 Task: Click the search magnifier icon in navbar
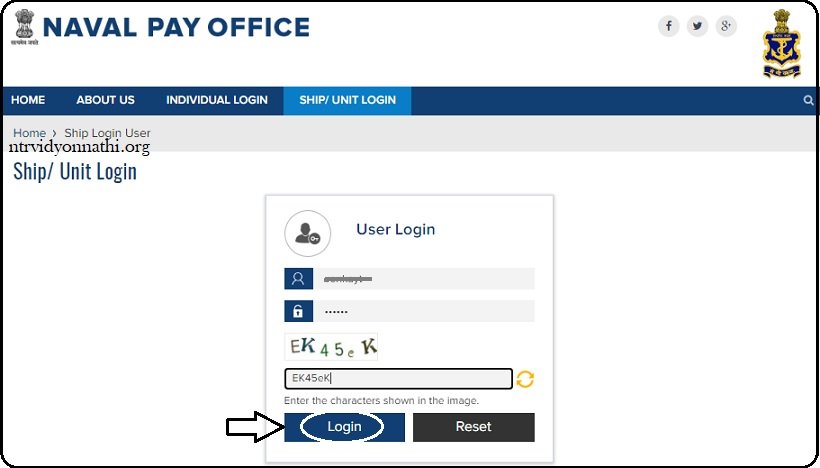coord(808,100)
